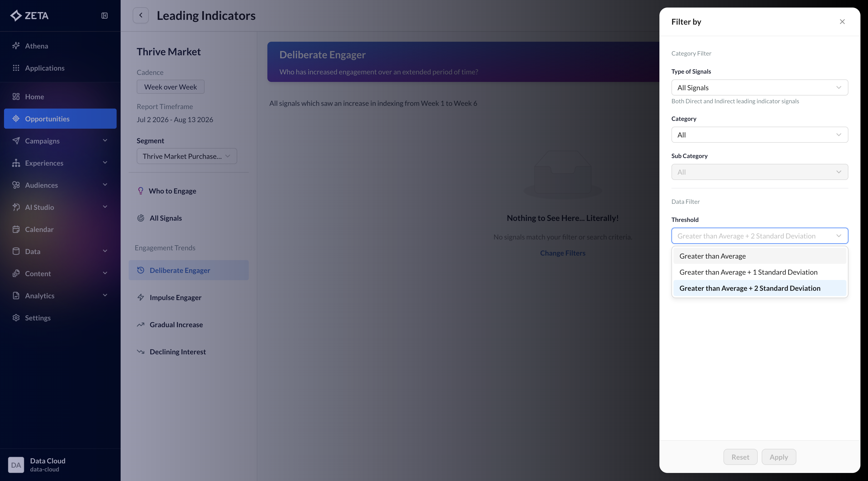Select the Deliberate Engager trend
Image resolution: width=868 pixels, height=481 pixels.
pyautogui.click(x=188, y=270)
